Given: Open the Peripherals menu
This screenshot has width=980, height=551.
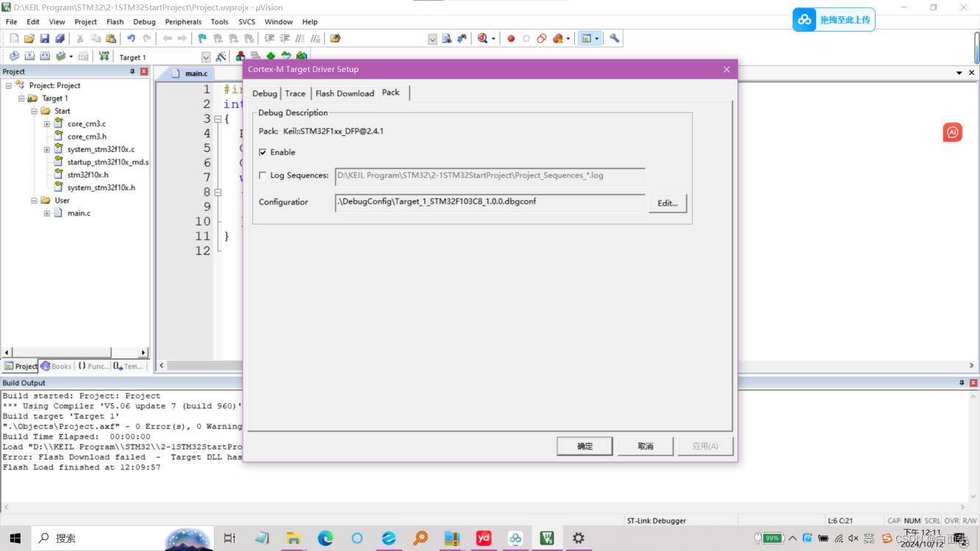Looking at the screenshot, I should (x=183, y=22).
